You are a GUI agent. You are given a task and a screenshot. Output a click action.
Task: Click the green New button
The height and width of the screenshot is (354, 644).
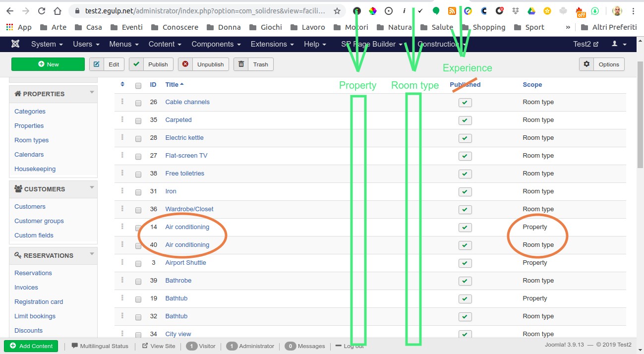(48, 64)
